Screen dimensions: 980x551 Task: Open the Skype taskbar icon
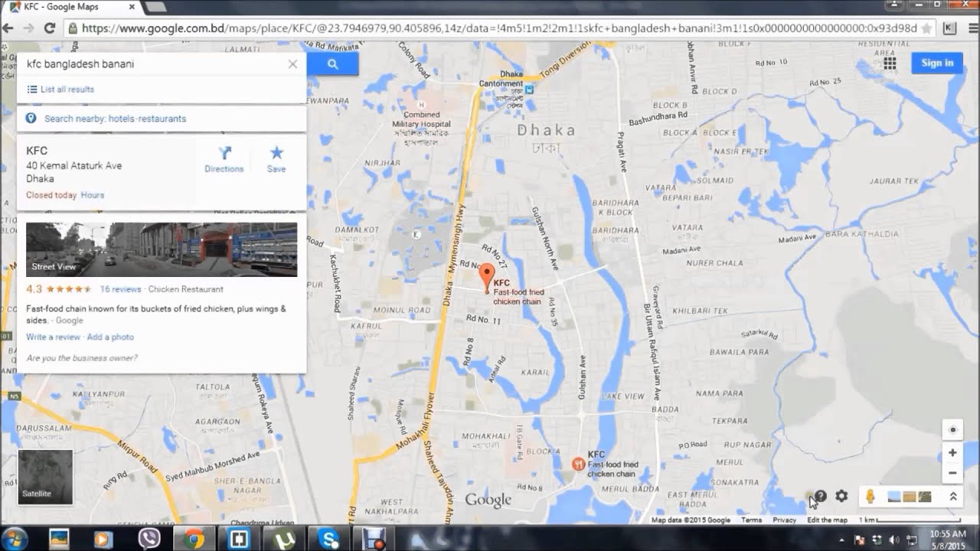(329, 539)
